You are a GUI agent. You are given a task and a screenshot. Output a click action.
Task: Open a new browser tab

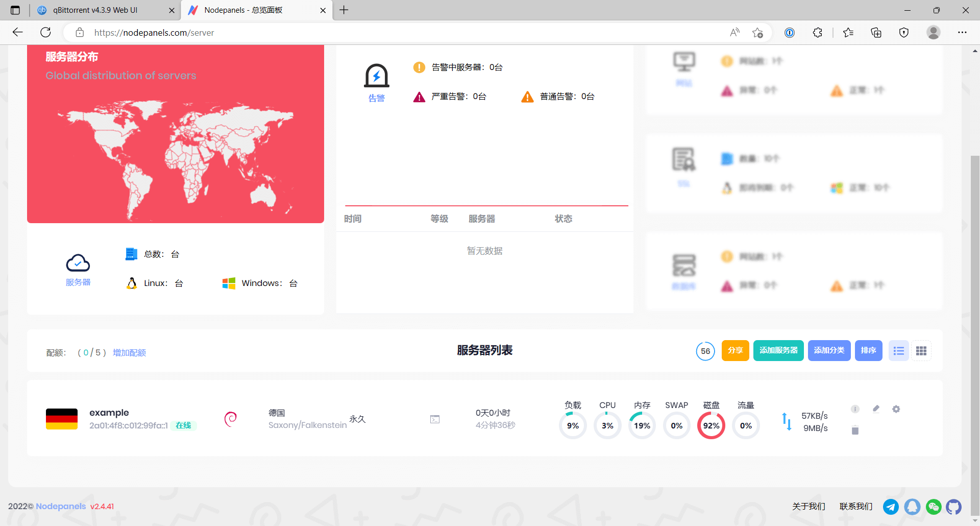point(344,10)
